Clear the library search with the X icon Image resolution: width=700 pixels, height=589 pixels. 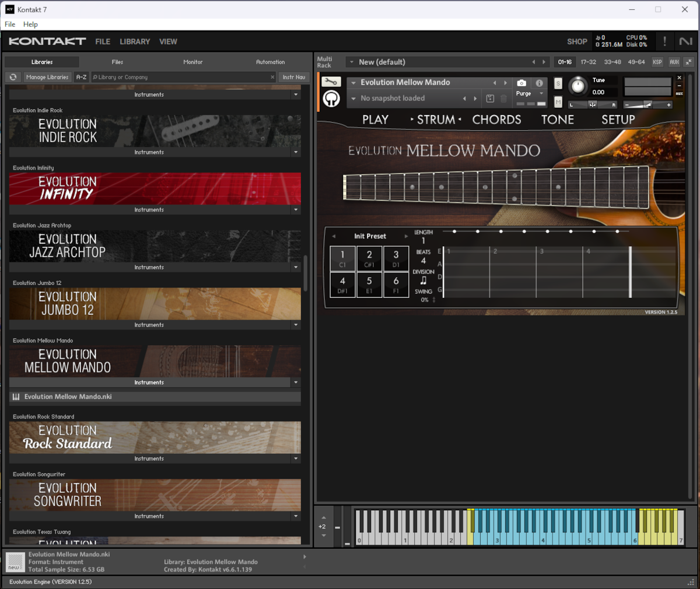[x=272, y=77]
